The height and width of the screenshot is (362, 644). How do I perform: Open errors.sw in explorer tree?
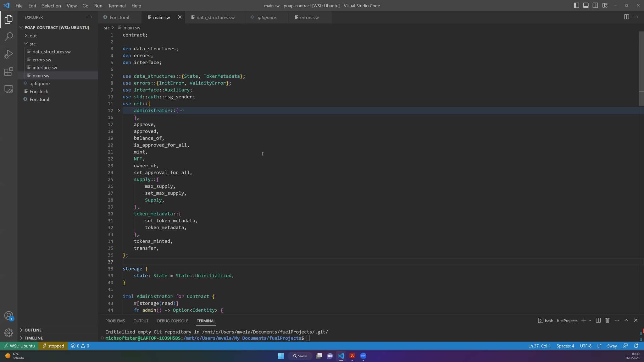point(58,60)
